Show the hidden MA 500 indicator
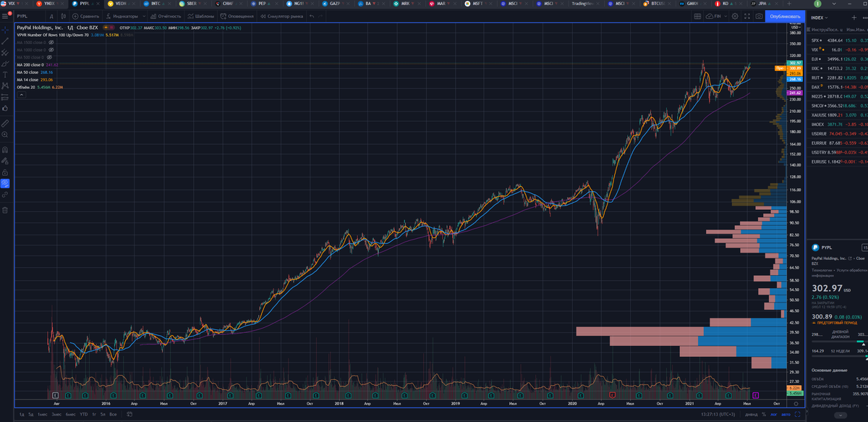868x422 pixels. pos(50,57)
